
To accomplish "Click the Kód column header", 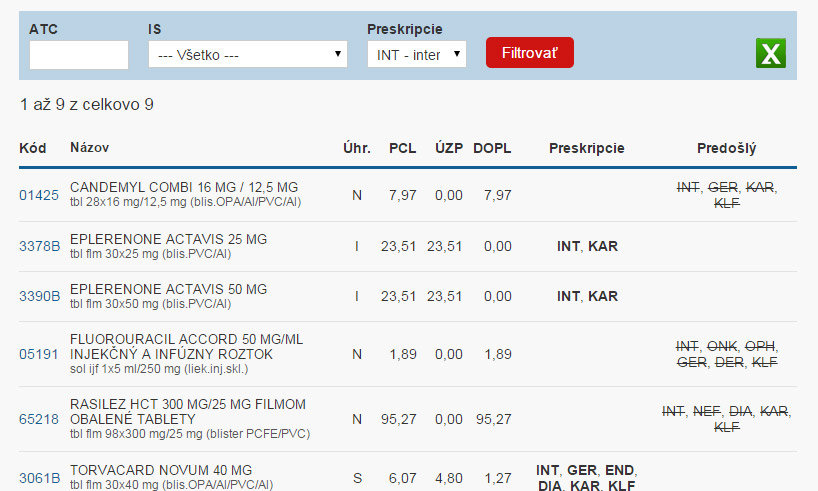I will [33, 148].
